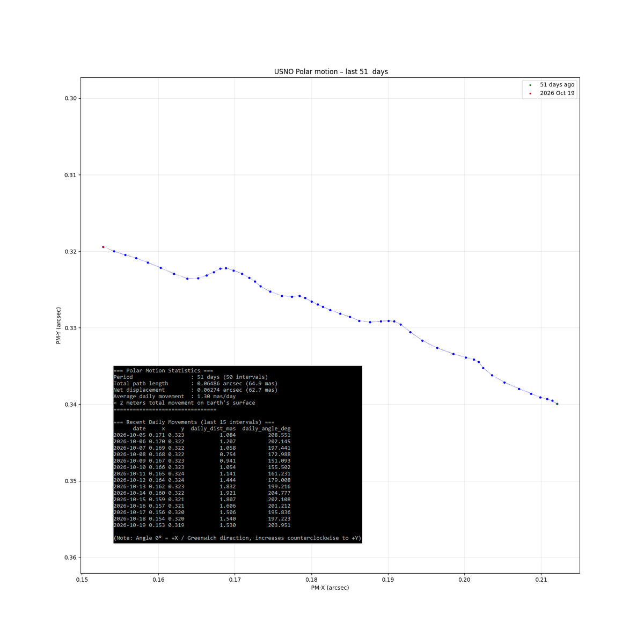Click the 2026-10-12 table row
Viewport: 644px width, 644px height.
click(202, 480)
